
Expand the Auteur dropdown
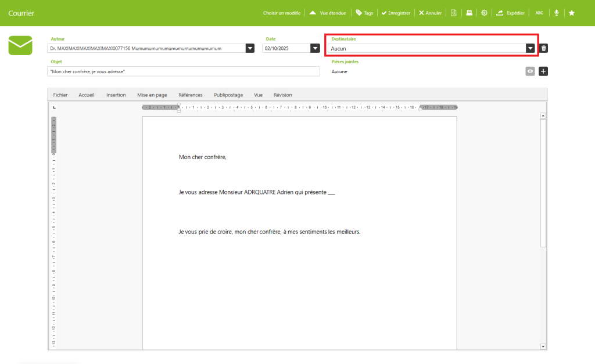250,48
